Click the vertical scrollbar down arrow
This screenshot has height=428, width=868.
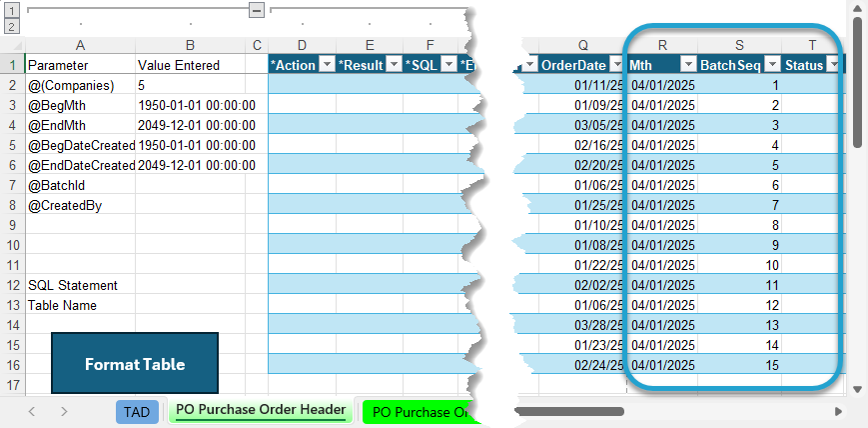click(x=857, y=389)
